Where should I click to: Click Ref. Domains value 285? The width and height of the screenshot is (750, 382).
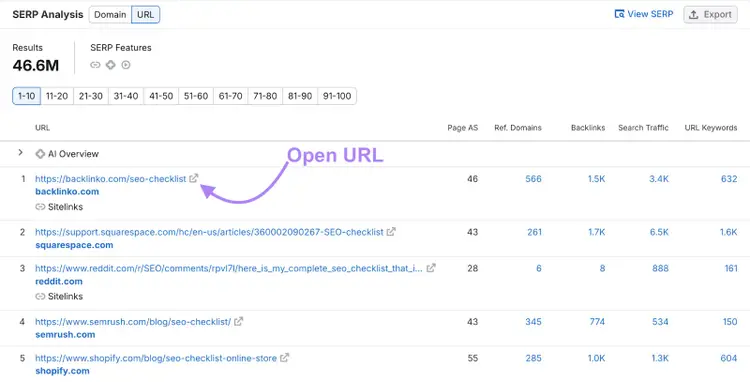533,358
